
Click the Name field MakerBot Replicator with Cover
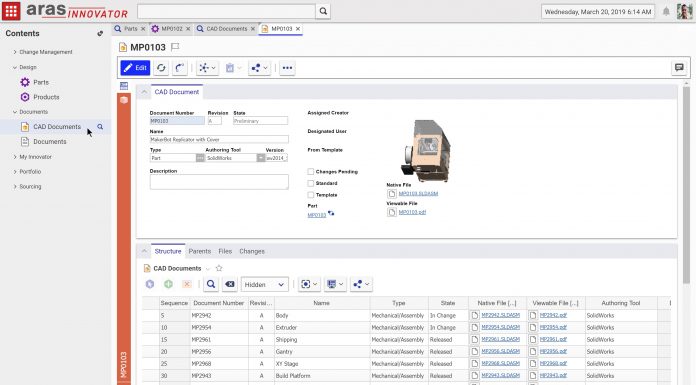[219, 139]
